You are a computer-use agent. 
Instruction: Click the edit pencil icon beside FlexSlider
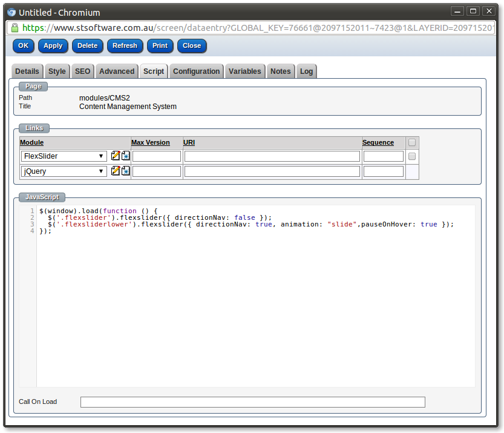coord(115,156)
